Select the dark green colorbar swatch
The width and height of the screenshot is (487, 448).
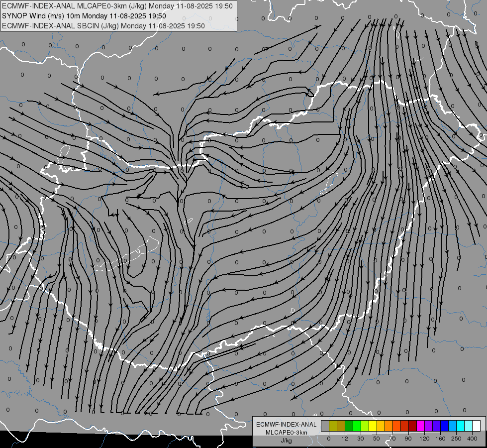(349, 426)
